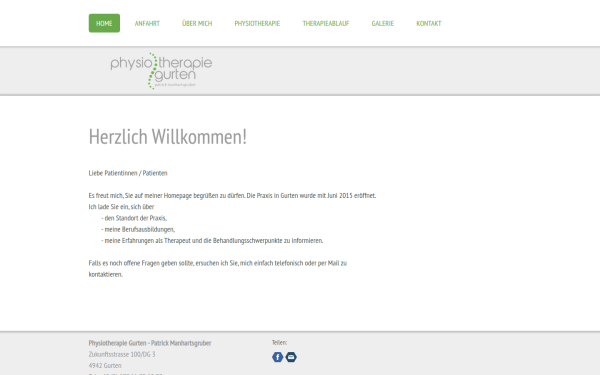
Task: Select Physiotherapie in the navigation
Action: point(257,23)
